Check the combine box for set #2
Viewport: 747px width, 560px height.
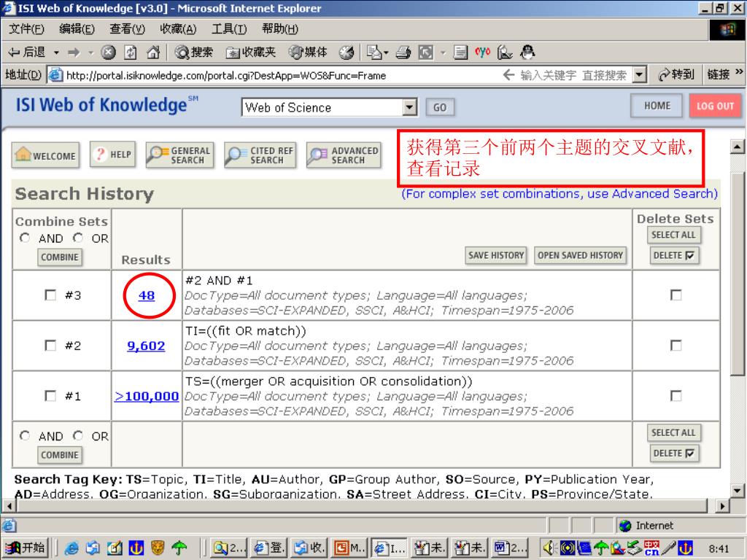tap(50, 345)
